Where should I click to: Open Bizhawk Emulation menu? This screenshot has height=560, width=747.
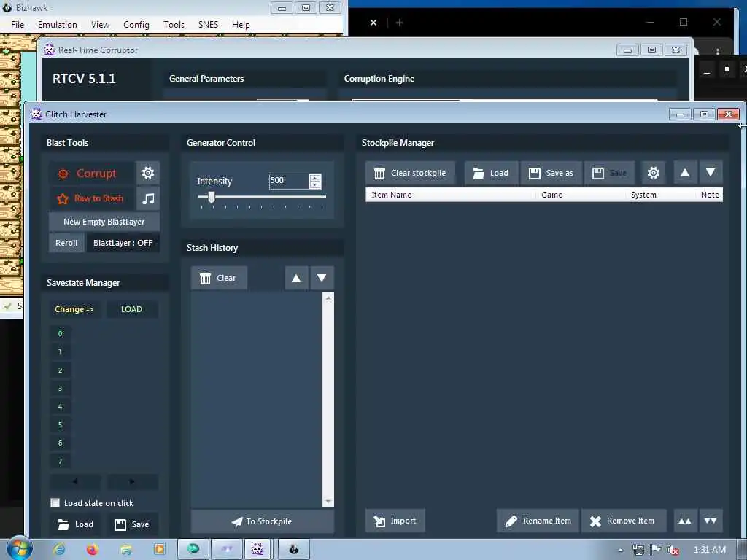pyautogui.click(x=58, y=25)
